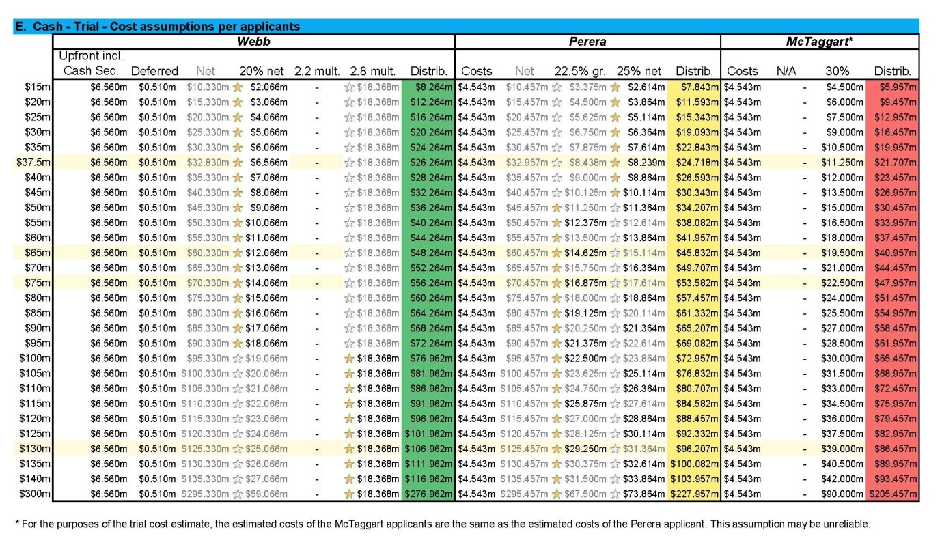The width and height of the screenshot is (942, 560).
Task: Select the 'Deferred' column header
Action: pyautogui.click(x=154, y=71)
